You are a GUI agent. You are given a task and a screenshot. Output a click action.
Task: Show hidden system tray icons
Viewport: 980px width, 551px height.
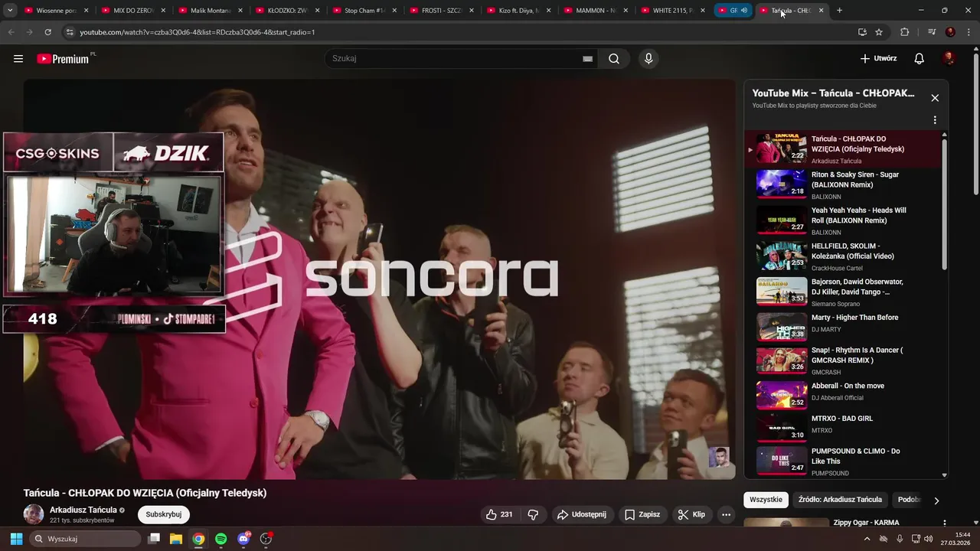coord(867,539)
